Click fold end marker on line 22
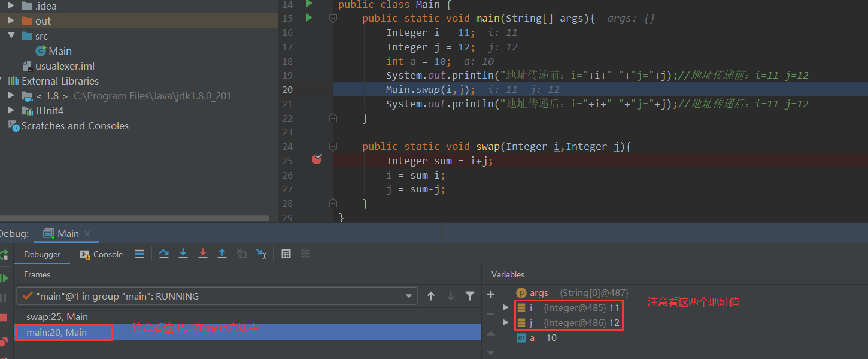 pyautogui.click(x=333, y=118)
